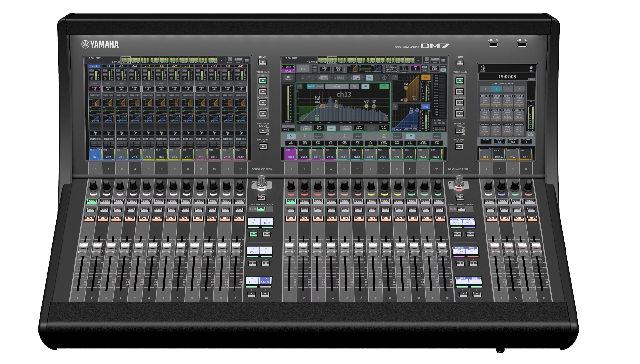Toggle DYN 1 on for ch13
The image size is (640, 364).
coord(426,78)
